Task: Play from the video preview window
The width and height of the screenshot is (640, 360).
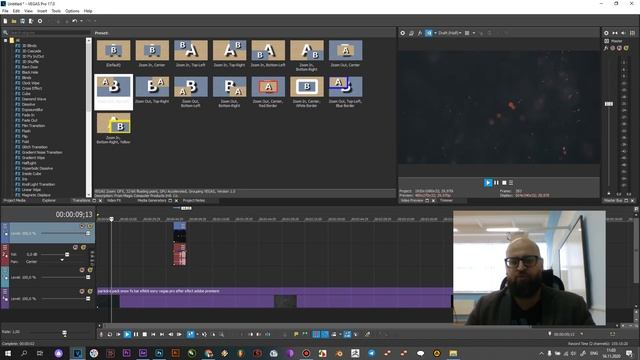Action: tap(488, 183)
